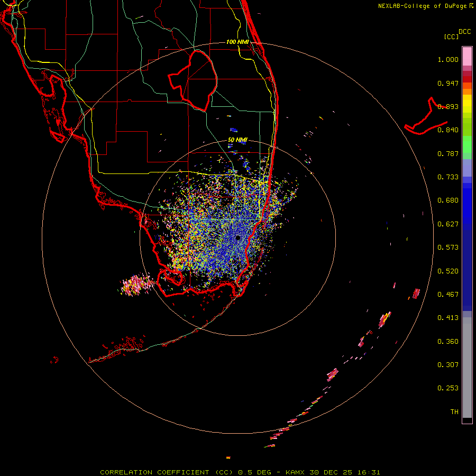Select the 1.000 value on the scale
This screenshot has height=476, width=476.
point(448,59)
